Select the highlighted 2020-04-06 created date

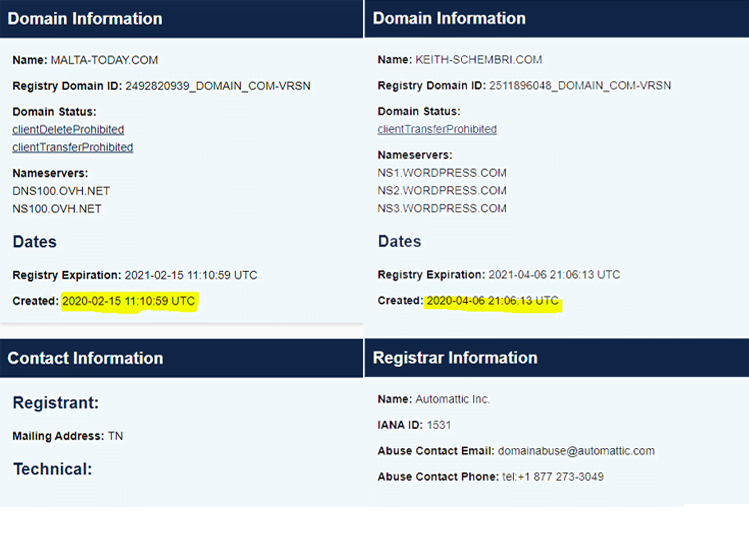pyautogui.click(x=493, y=301)
